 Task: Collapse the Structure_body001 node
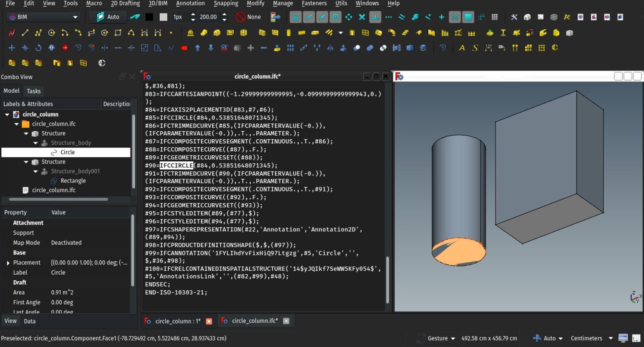tap(36, 171)
